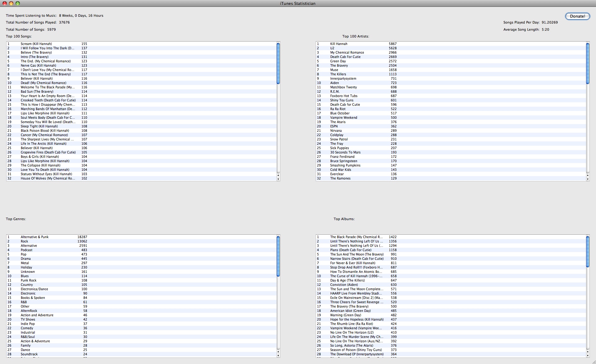596x364 pixels.
Task: Select album row Conviction (Aiden)
Action: pos(451,285)
